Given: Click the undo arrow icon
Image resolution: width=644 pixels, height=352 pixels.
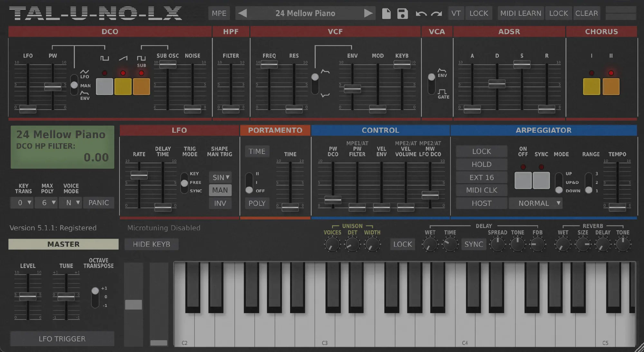Looking at the screenshot, I should pyautogui.click(x=421, y=14).
